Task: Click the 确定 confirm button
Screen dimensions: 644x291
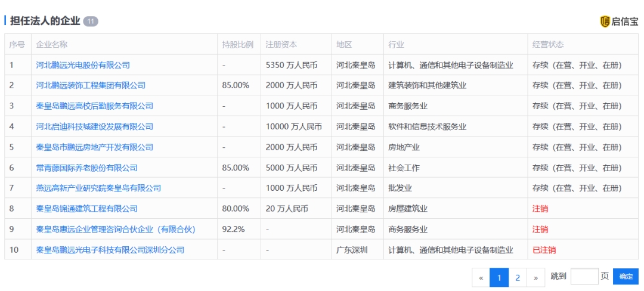Action: click(x=626, y=277)
